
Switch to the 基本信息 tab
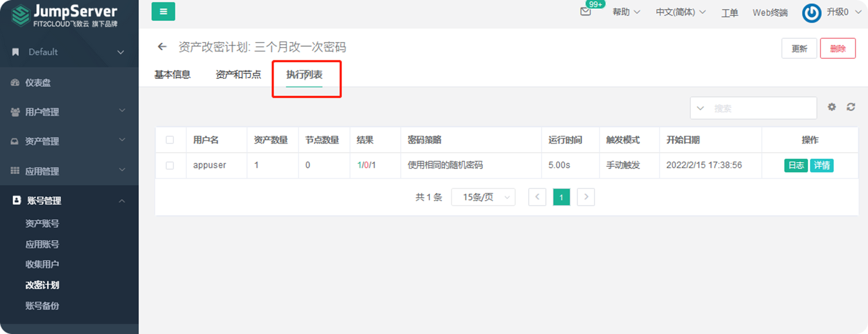tap(173, 74)
